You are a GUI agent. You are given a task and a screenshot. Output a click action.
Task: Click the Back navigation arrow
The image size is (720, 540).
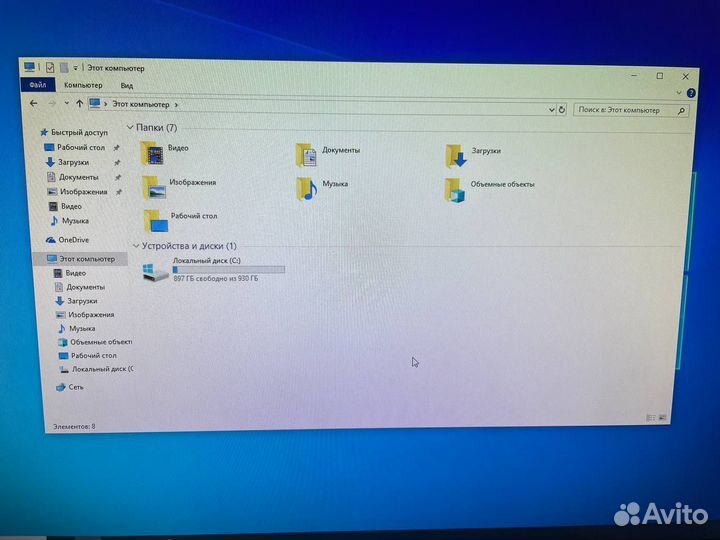34,103
